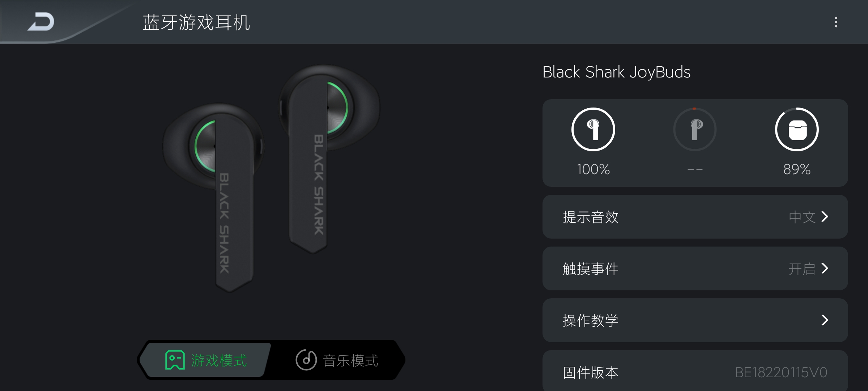Switch to 游戏模式 game mode

coord(206,360)
